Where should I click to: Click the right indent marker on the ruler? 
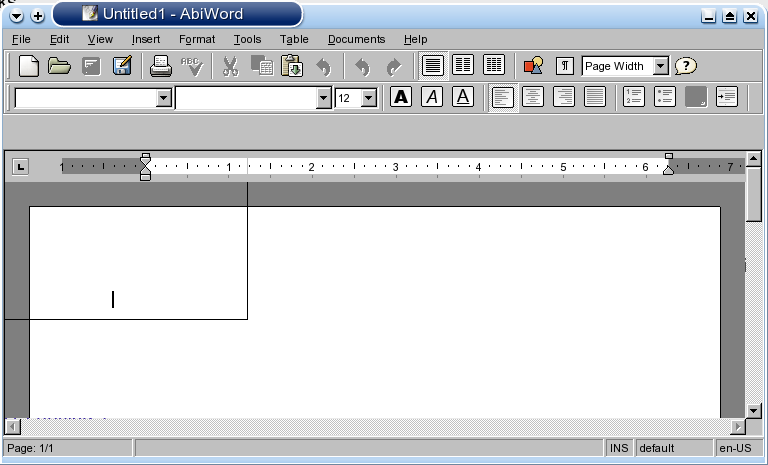click(669, 168)
